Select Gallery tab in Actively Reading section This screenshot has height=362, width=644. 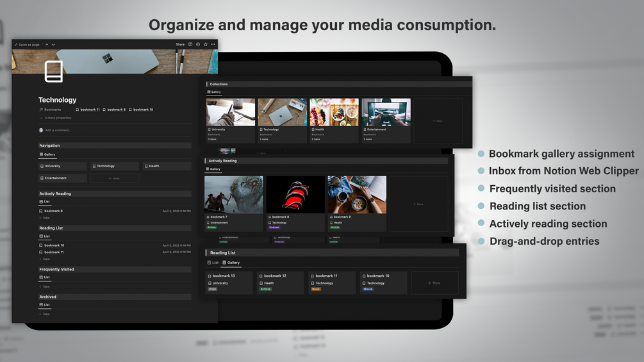(213, 169)
